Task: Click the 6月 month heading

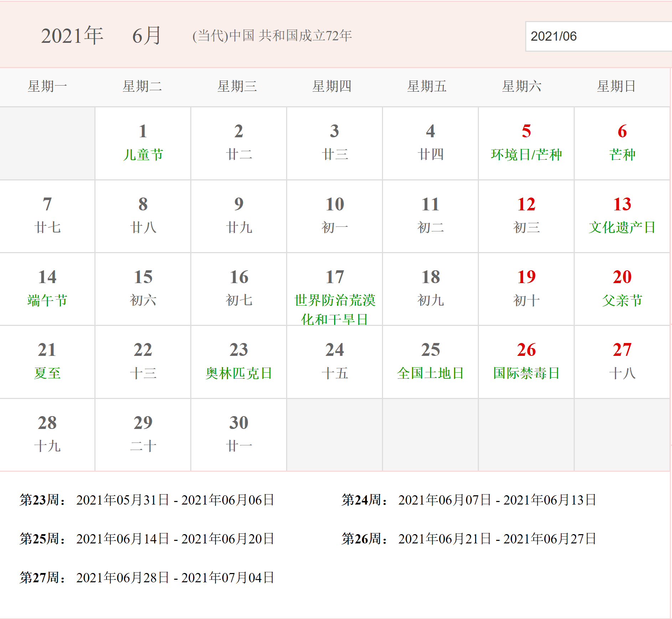Action: click(x=147, y=36)
